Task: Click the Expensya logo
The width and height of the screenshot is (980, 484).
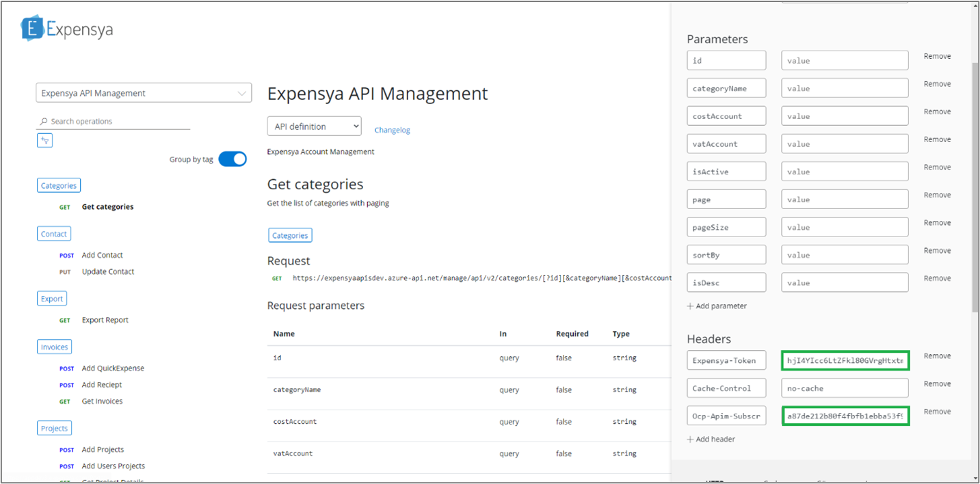Action: pos(66,29)
